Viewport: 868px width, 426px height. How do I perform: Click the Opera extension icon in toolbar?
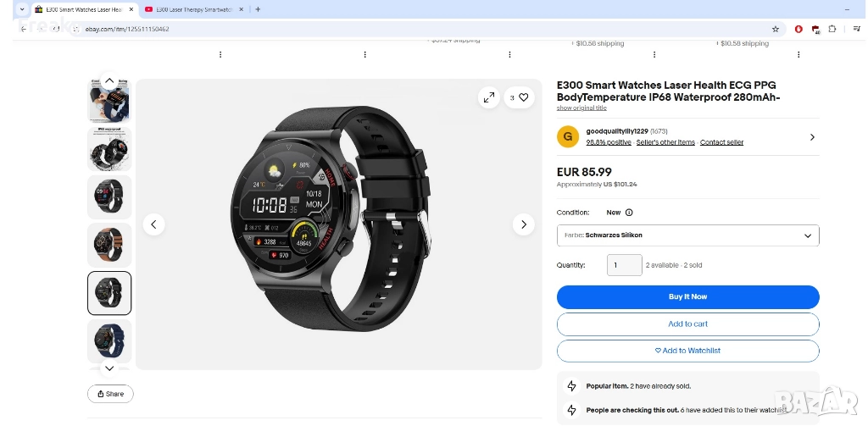click(798, 30)
